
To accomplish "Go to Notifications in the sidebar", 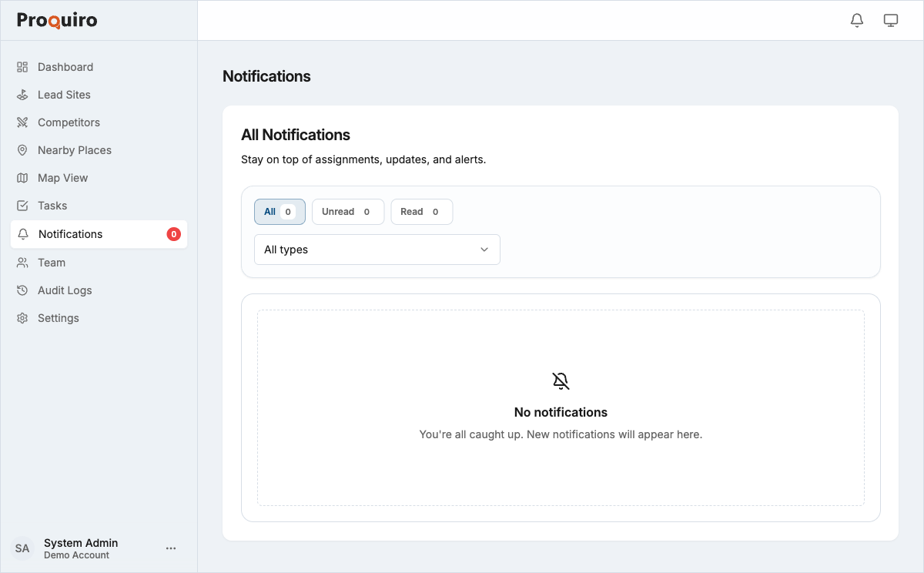I will [69, 234].
